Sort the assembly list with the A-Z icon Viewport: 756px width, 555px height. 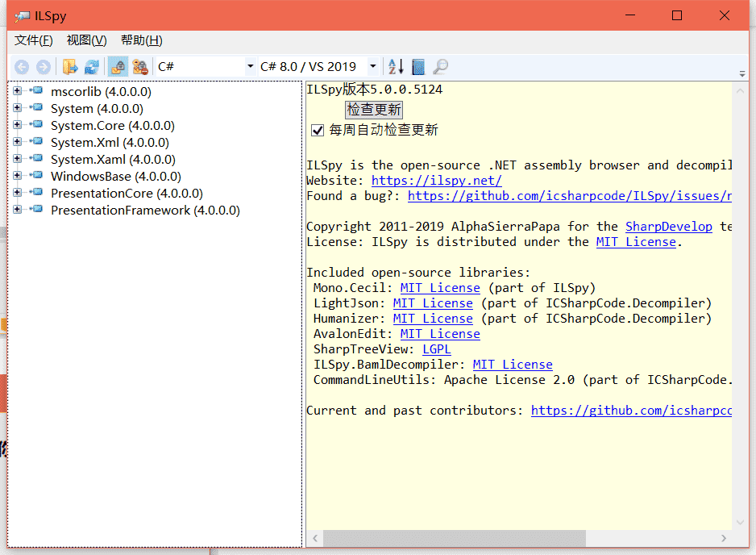tap(396, 67)
